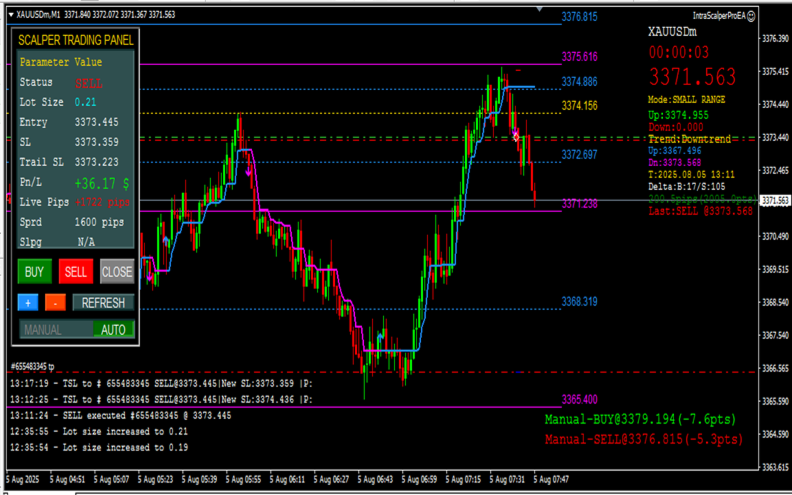The width and height of the screenshot is (792, 495).
Task: Select the magenta down arrow near 05:55 peak
Action: click(x=249, y=172)
